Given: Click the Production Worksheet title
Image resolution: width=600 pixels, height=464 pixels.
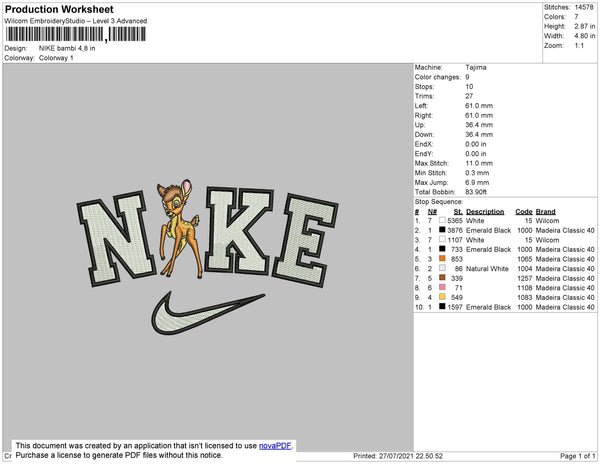Looking at the screenshot, I should tap(59, 10).
